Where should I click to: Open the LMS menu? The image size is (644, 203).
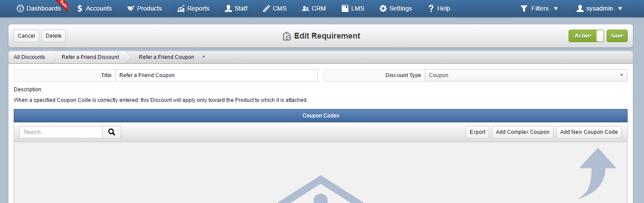(353, 8)
